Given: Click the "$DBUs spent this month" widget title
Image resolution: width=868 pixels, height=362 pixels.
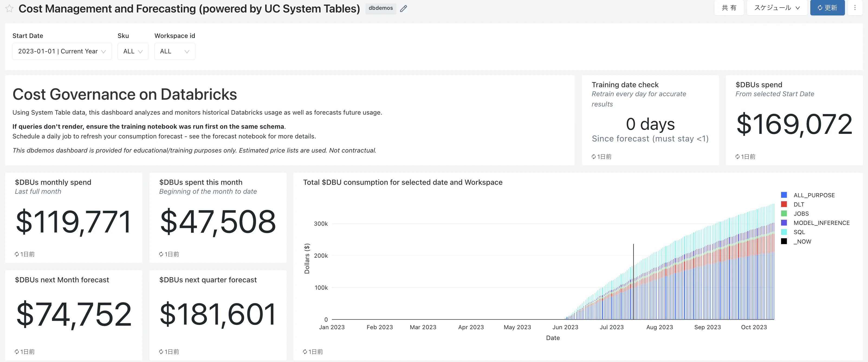Looking at the screenshot, I should coord(201,182).
